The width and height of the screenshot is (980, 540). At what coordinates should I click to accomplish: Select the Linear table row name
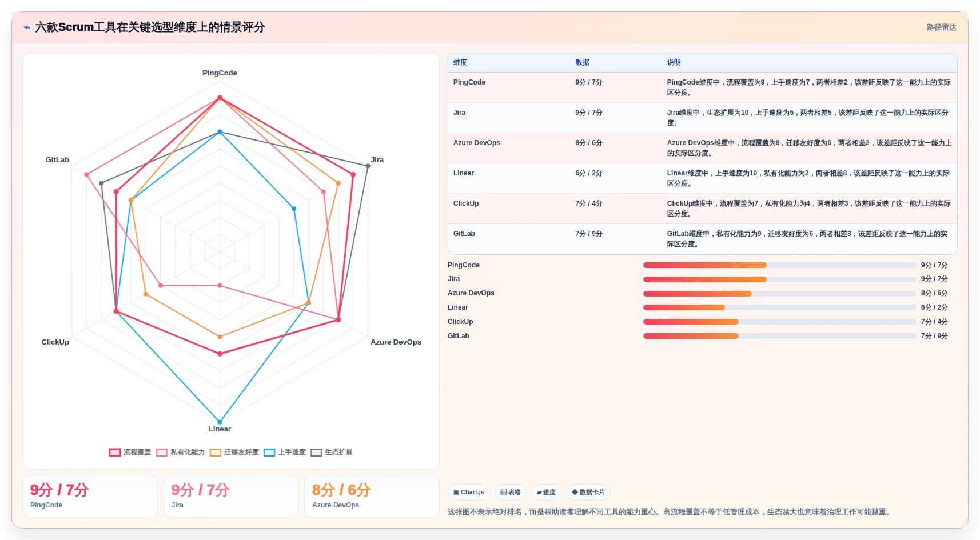tap(464, 173)
